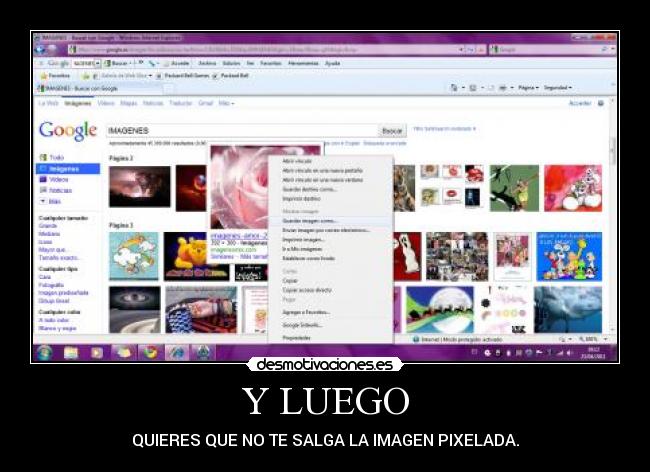Click 'Tamaño exacto...' size filter
This screenshot has width=650, height=472.
(x=58, y=258)
